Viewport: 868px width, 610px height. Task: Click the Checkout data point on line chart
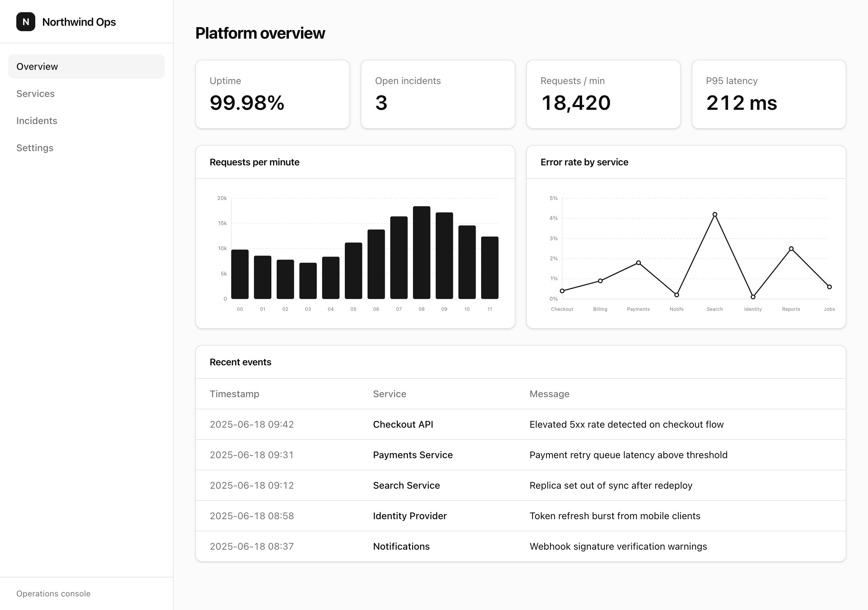[x=562, y=291]
